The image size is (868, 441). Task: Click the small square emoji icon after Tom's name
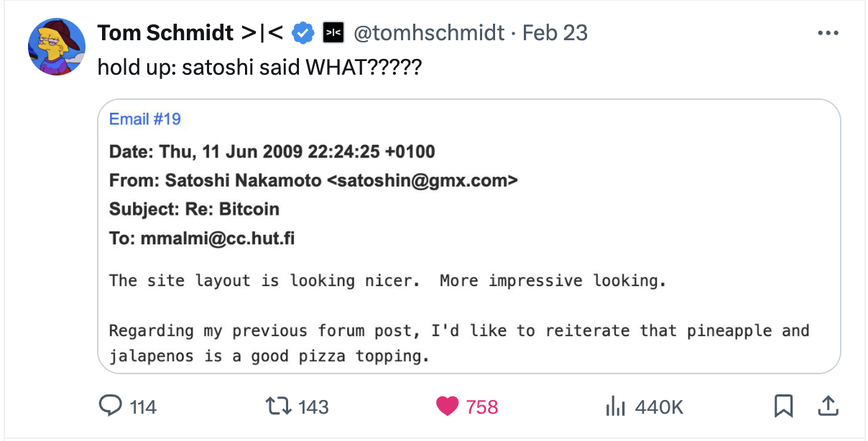[x=333, y=32]
